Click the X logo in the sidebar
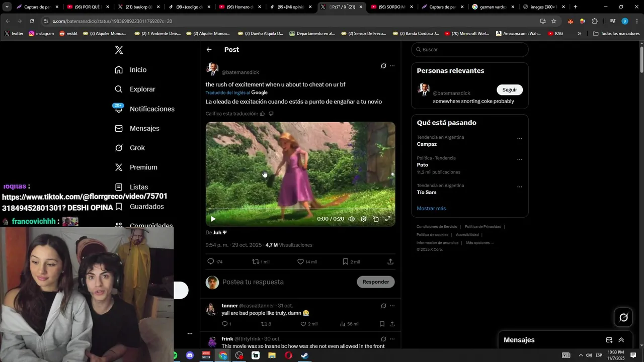Image resolution: width=644 pixels, height=362 pixels. (119, 50)
